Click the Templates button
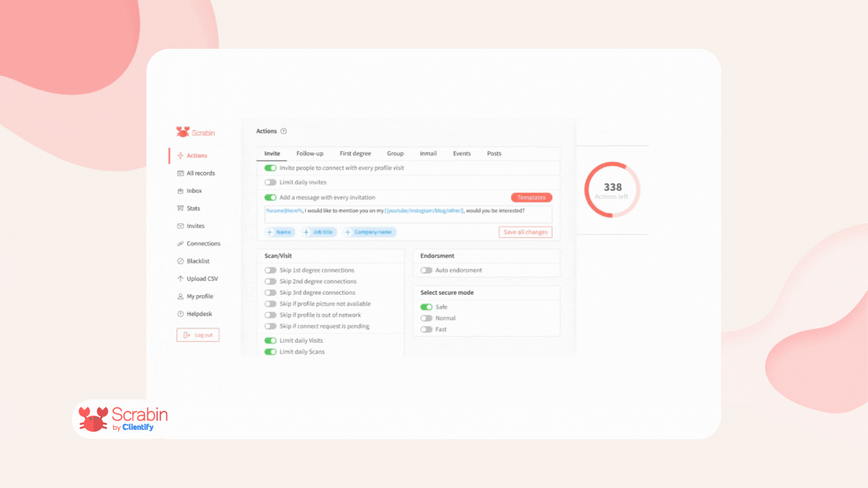The image size is (868, 488). [532, 197]
